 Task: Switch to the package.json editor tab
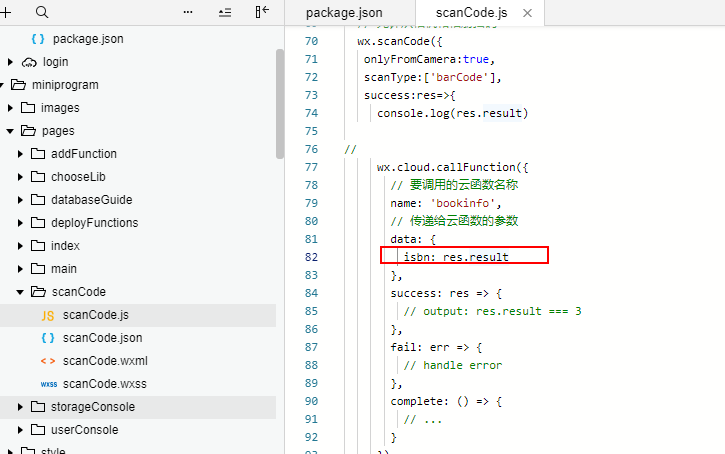[350, 12]
